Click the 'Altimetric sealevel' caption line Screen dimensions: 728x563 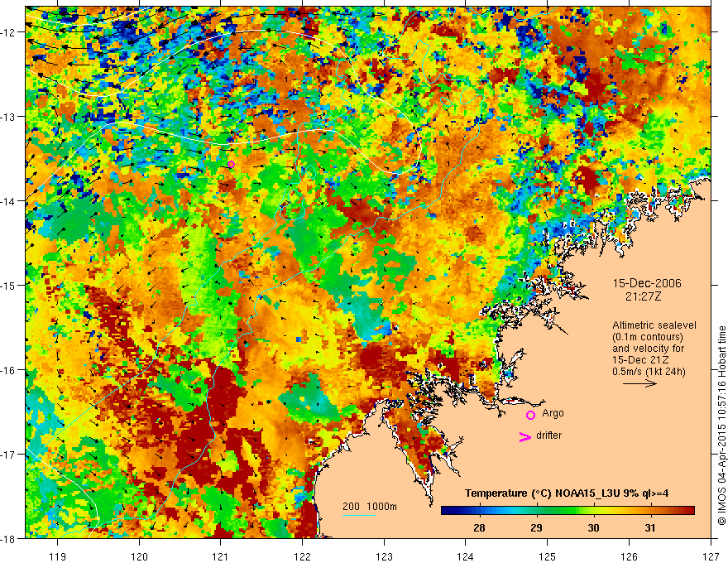pyautogui.click(x=654, y=325)
